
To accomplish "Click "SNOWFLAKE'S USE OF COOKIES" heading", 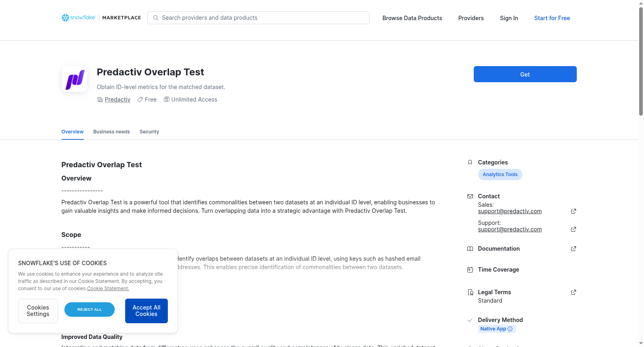I will 62,263.
